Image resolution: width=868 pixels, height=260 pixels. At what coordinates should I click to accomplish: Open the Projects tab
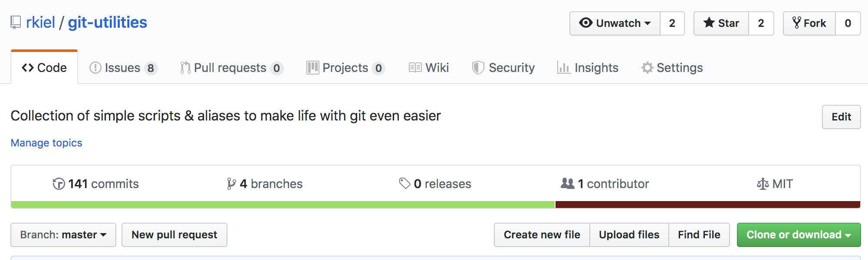tap(345, 68)
